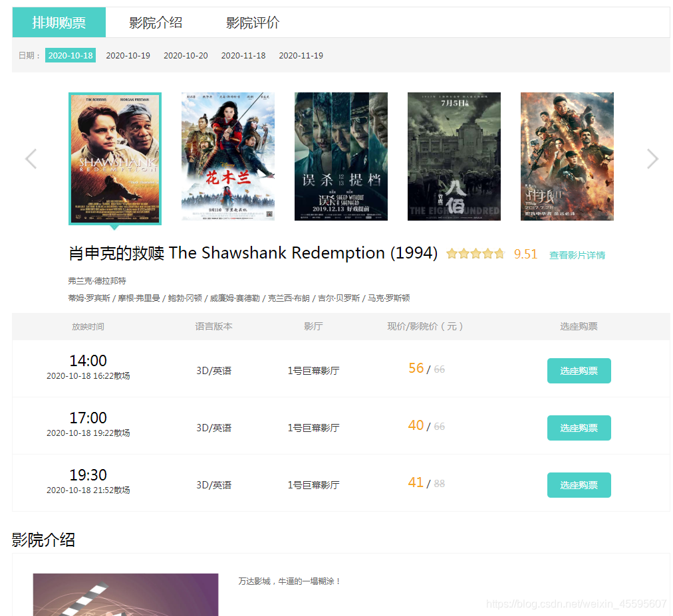
Task: Switch to the 影院介绍 tab
Action: point(156,23)
